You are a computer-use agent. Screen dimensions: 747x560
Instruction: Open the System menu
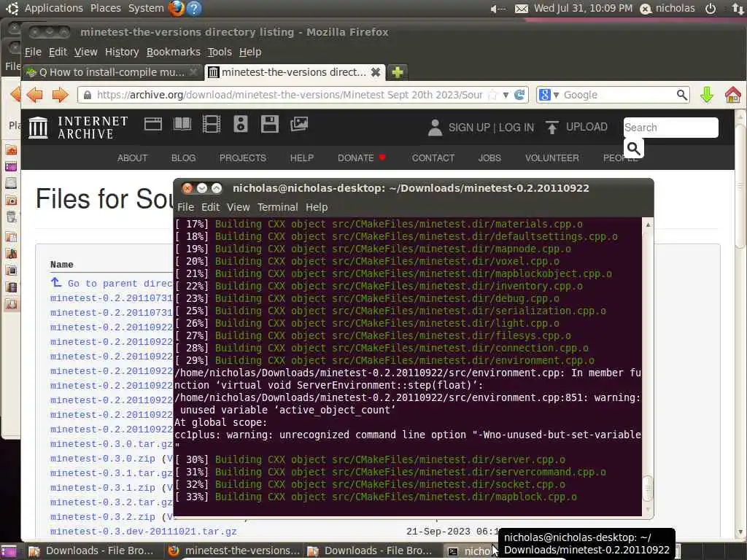(146, 8)
